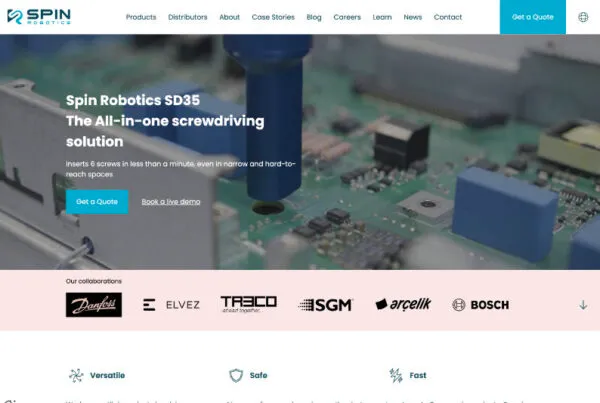Click the hero Get a Quote button
The width and height of the screenshot is (600, 403).
pyautogui.click(x=97, y=201)
